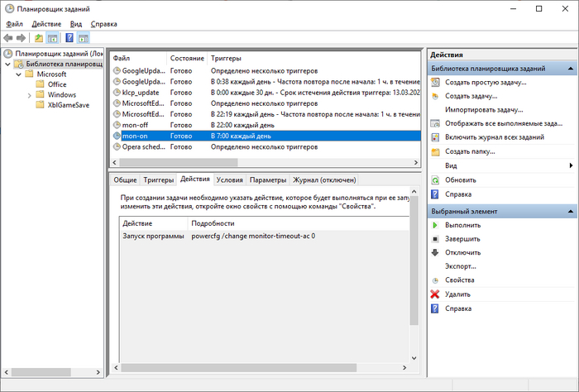
Task: Click the Создать простую задачу link text
Action: click(486, 83)
